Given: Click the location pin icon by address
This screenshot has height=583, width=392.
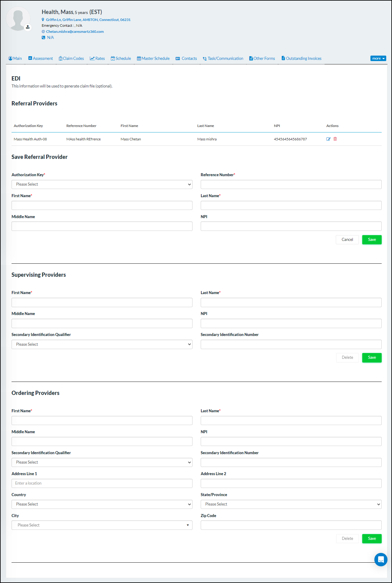Looking at the screenshot, I should [x=43, y=20].
